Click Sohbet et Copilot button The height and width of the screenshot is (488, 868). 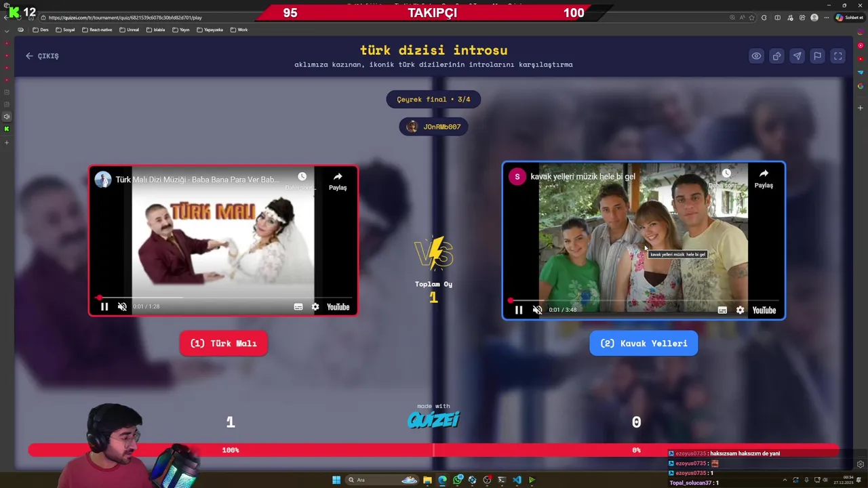(849, 18)
